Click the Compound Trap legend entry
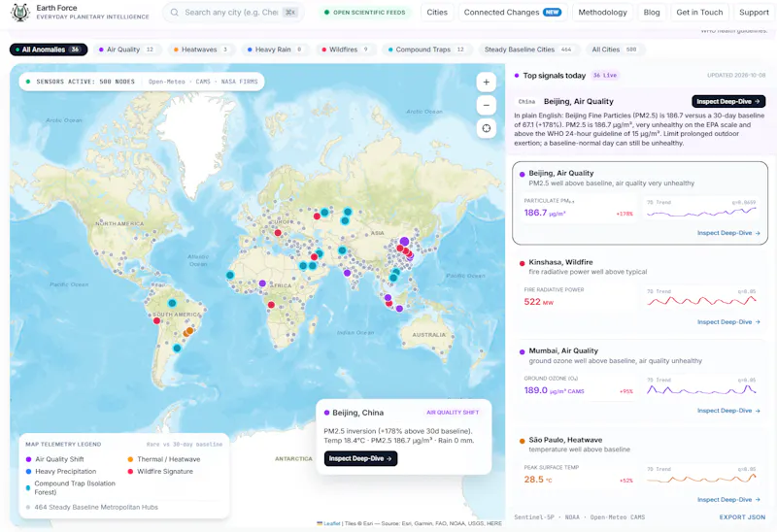The image size is (777, 532). (70, 488)
